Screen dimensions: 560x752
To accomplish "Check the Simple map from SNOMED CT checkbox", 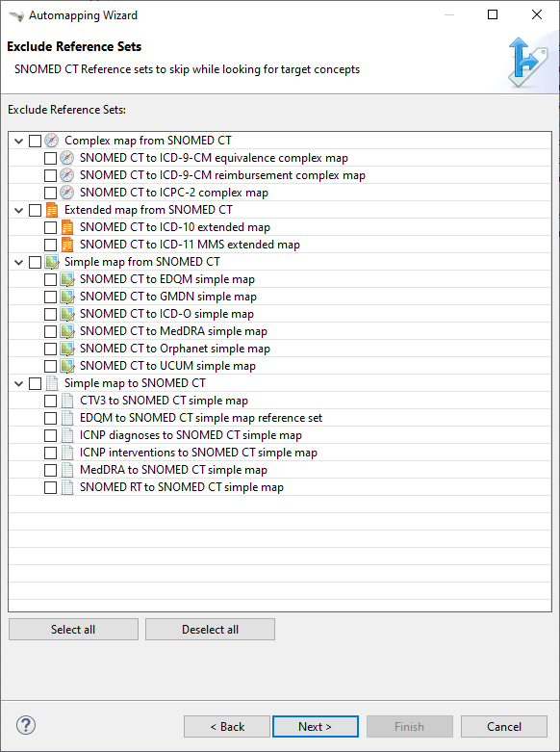I will point(35,263).
